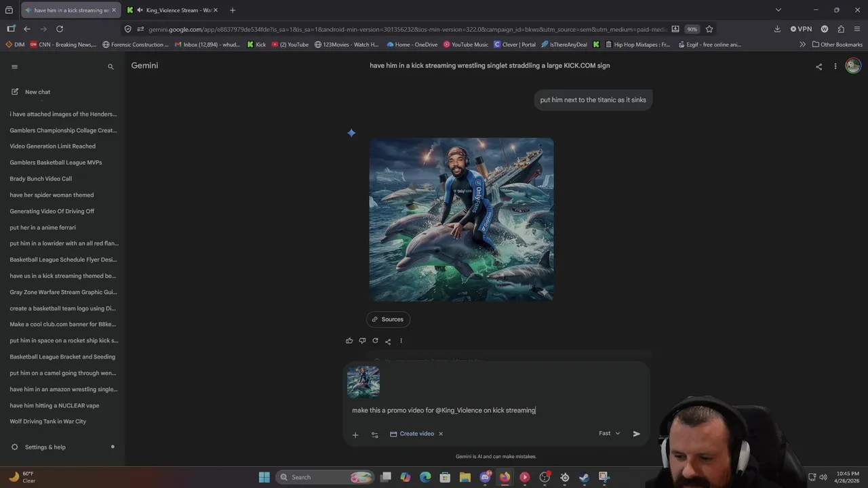Show more bookmarks with double chevron
Image resolution: width=868 pixels, height=488 pixels.
(803, 45)
